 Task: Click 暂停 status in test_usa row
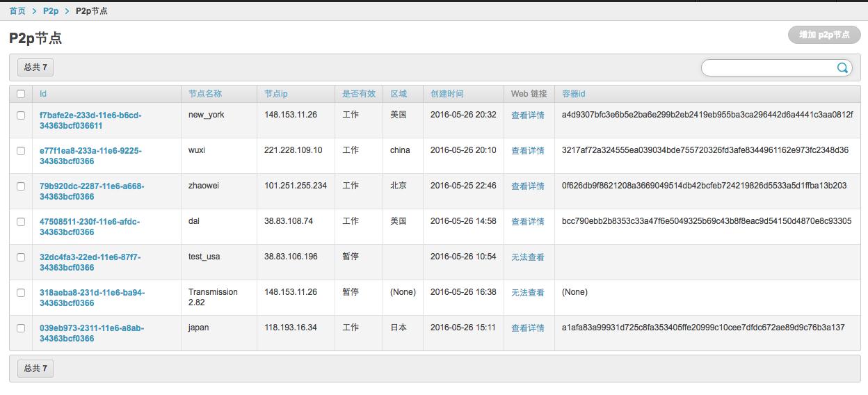pos(351,257)
